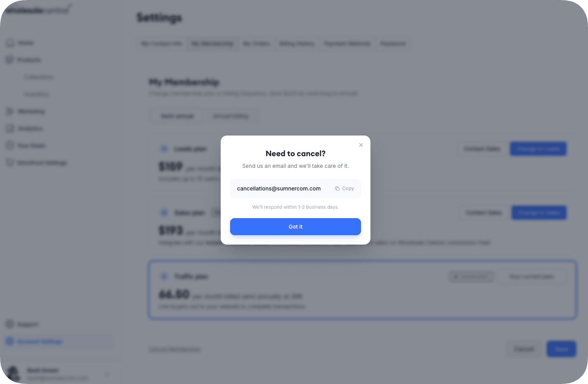The width and height of the screenshot is (588, 384).
Task: Click the Got it button
Action: click(295, 227)
